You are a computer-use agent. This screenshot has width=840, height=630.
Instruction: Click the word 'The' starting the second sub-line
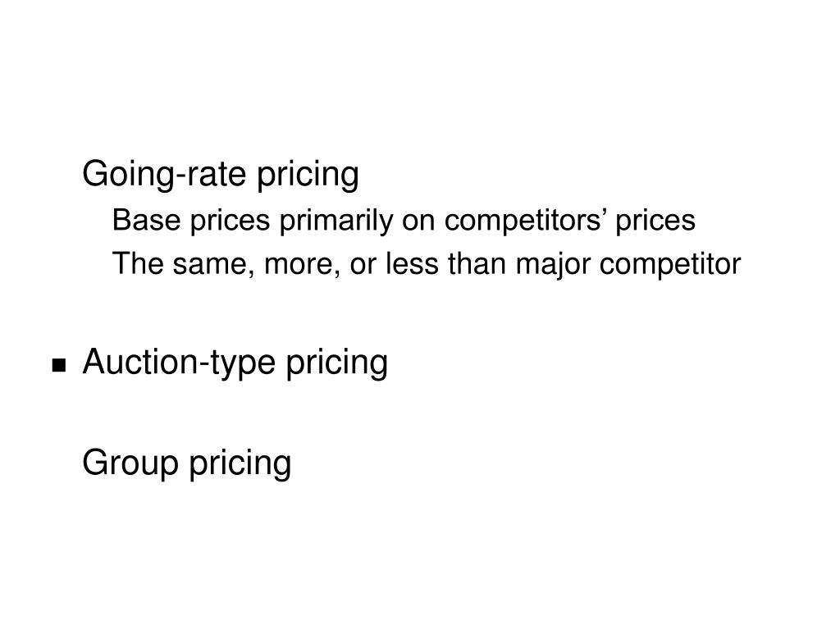click(x=138, y=263)
